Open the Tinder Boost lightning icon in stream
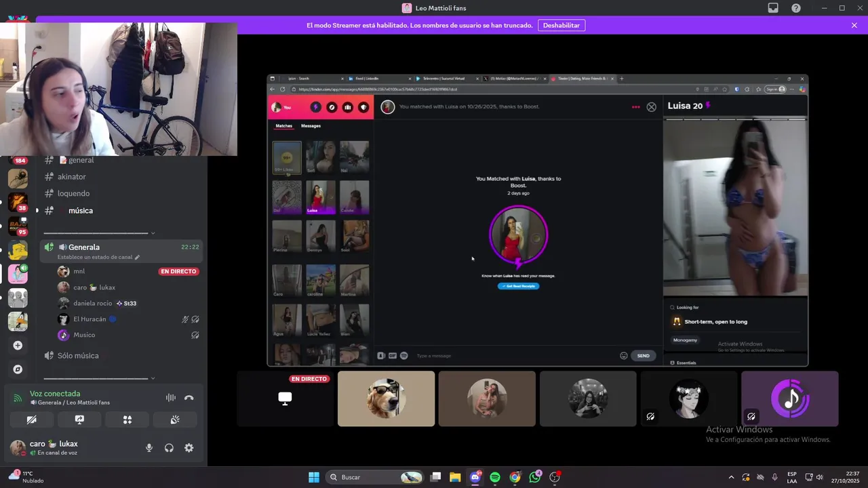868x488 pixels. (x=315, y=107)
